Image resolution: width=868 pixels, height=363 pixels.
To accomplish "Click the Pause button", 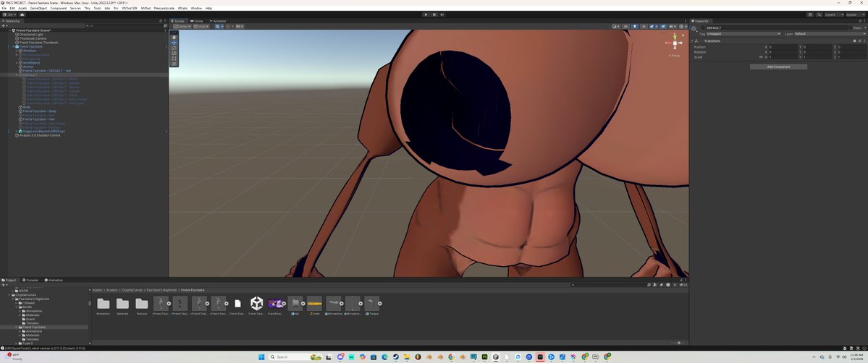I will point(434,14).
